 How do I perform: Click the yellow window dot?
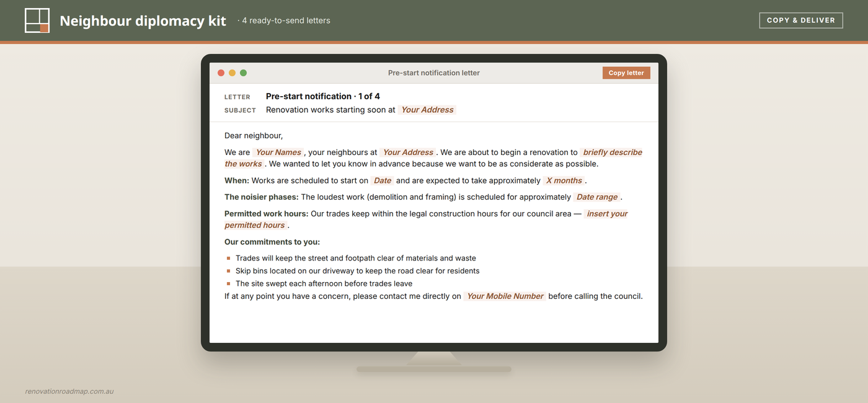[x=232, y=73]
